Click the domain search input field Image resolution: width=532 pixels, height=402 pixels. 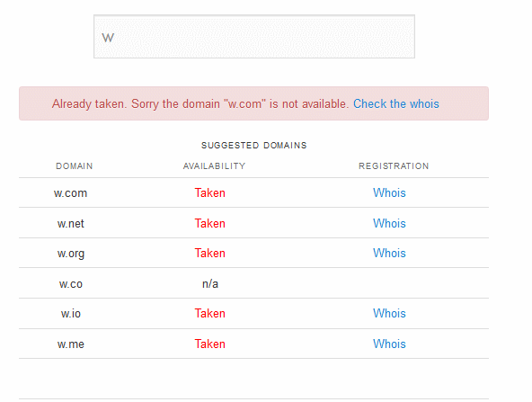coord(254,36)
